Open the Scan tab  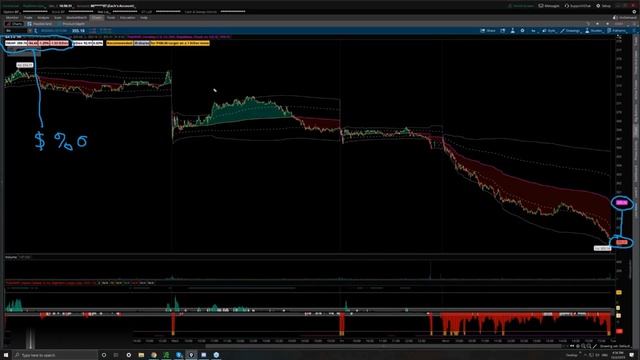click(58, 18)
